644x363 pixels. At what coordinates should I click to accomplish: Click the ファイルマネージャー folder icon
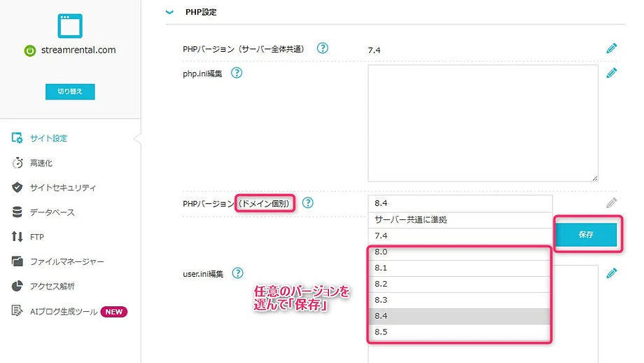click(17, 261)
